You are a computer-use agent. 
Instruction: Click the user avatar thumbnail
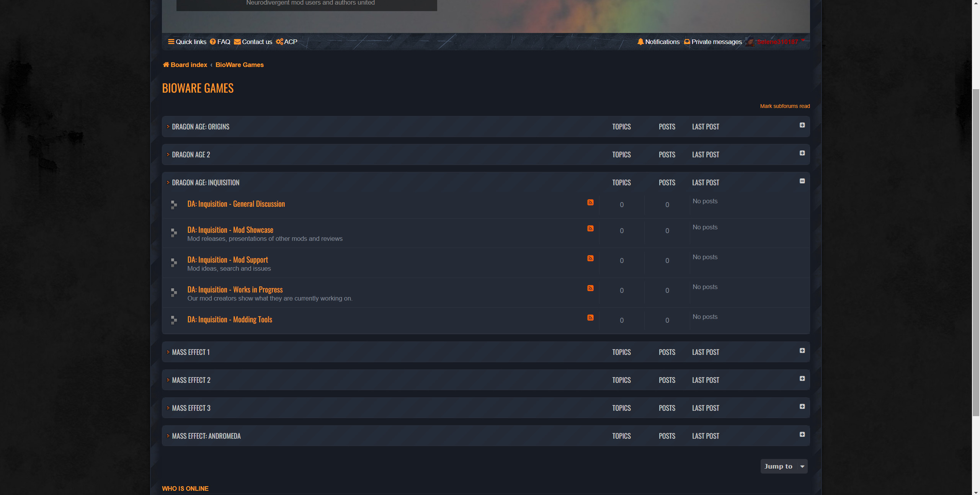(750, 42)
